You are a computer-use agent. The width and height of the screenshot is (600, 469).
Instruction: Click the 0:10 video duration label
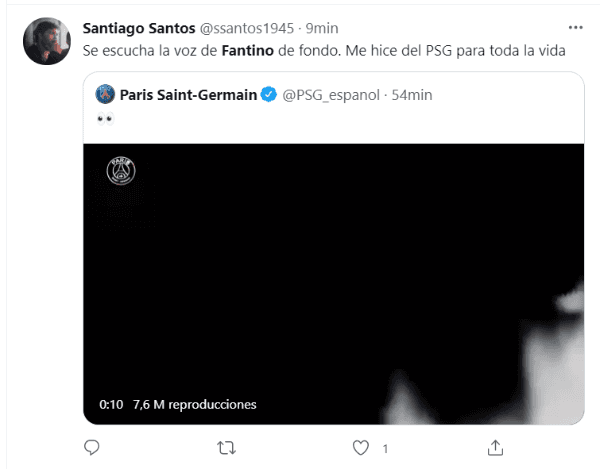point(110,405)
